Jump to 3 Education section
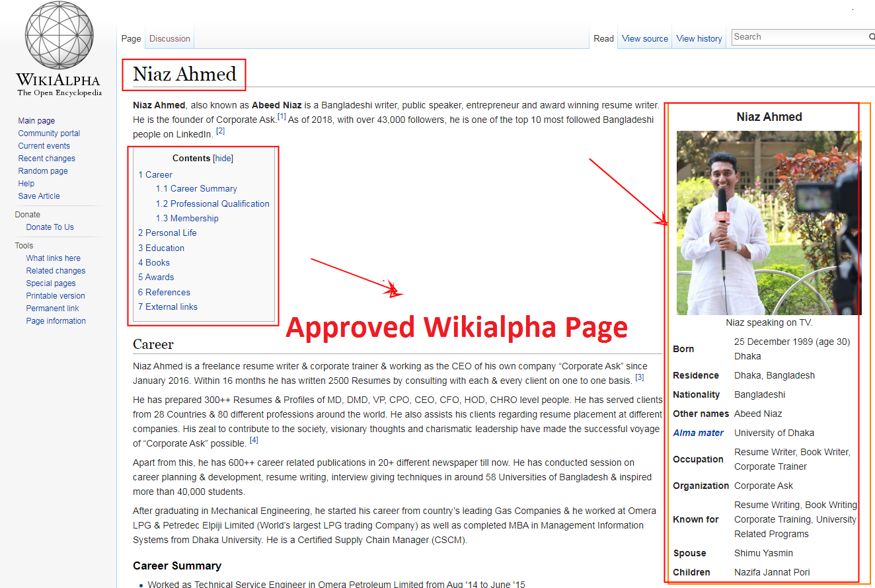This screenshot has width=875, height=588. pyautogui.click(x=161, y=248)
